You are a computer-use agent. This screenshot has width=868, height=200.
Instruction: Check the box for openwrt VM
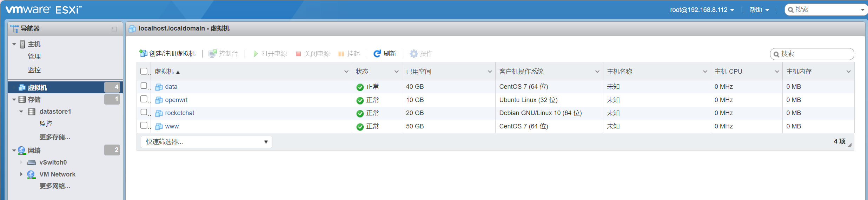coord(144,99)
